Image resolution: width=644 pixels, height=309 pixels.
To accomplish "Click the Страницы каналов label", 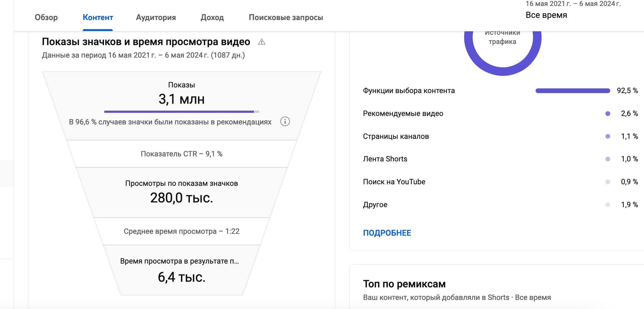I will tap(396, 136).
